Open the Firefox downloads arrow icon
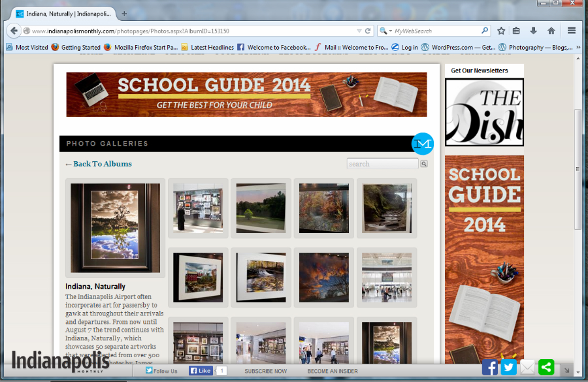This screenshot has height=382, width=588. pos(534,31)
